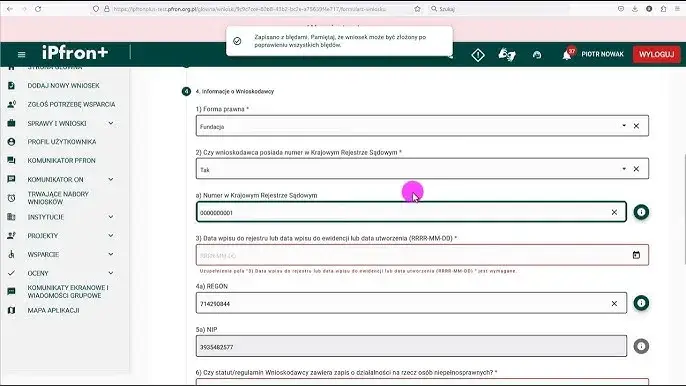Clear the REGON value 714290844
686x386 pixels.
pos(614,303)
